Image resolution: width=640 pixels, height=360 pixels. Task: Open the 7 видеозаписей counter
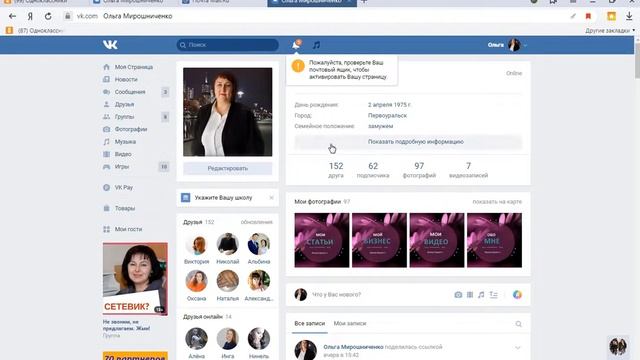(468, 170)
